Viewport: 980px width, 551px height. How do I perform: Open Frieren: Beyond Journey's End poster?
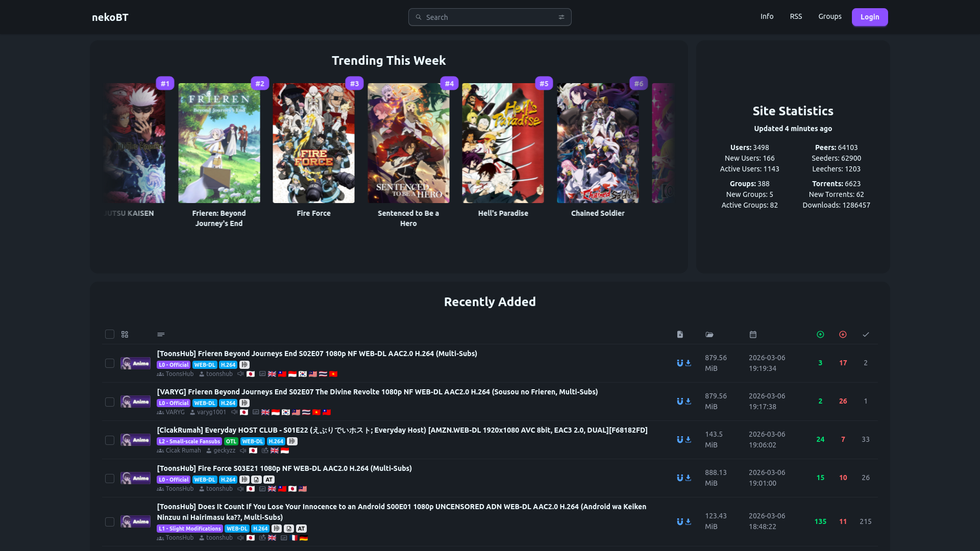[219, 143]
